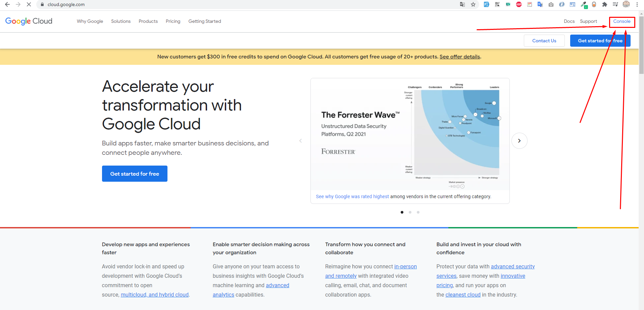
Task: Open the Solutions menu
Action: tap(121, 21)
